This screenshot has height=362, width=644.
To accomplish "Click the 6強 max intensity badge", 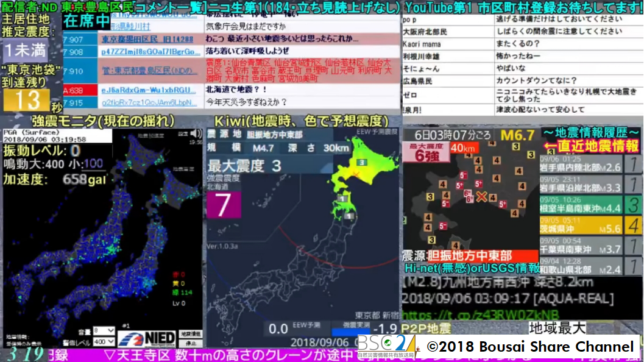I will tap(426, 152).
